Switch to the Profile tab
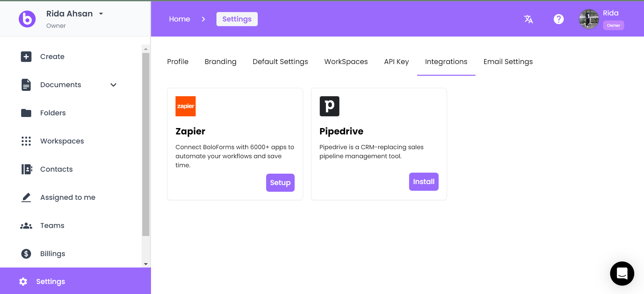Image resolution: width=644 pixels, height=294 pixels. (178, 62)
